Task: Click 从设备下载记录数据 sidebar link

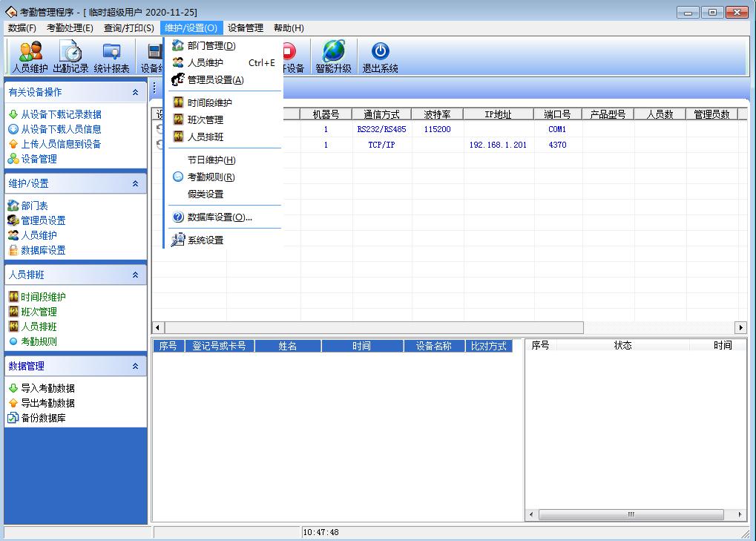Action: click(x=61, y=115)
